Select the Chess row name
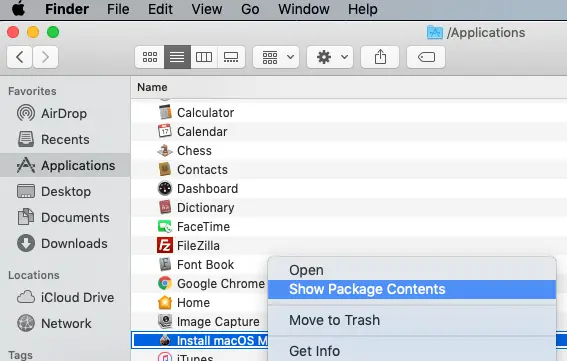567x361 pixels. click(x=194, y=151)
